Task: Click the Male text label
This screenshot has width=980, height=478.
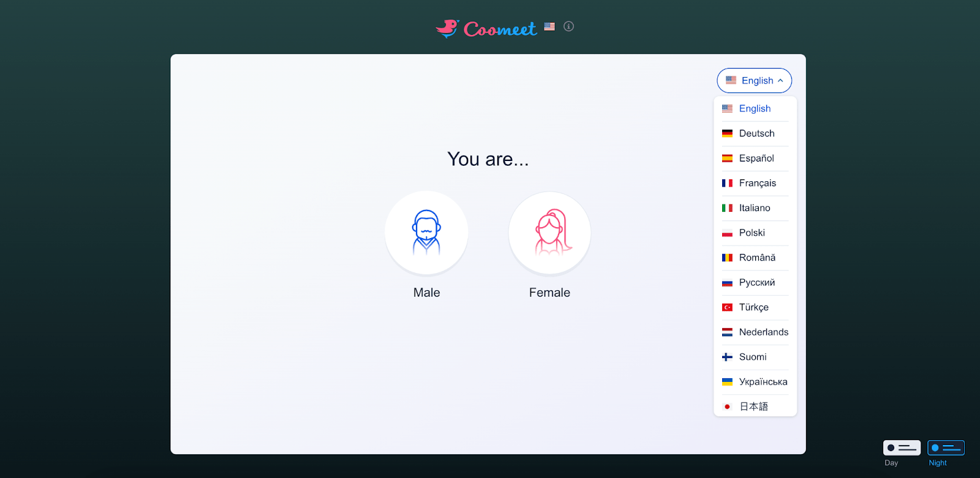Action: [x=426, y=293]
